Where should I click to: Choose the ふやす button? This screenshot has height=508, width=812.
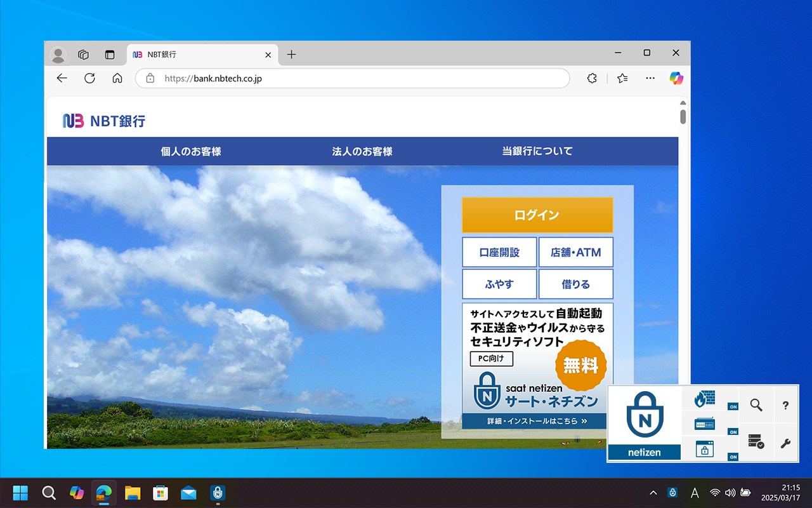click(x=499, y=284)
